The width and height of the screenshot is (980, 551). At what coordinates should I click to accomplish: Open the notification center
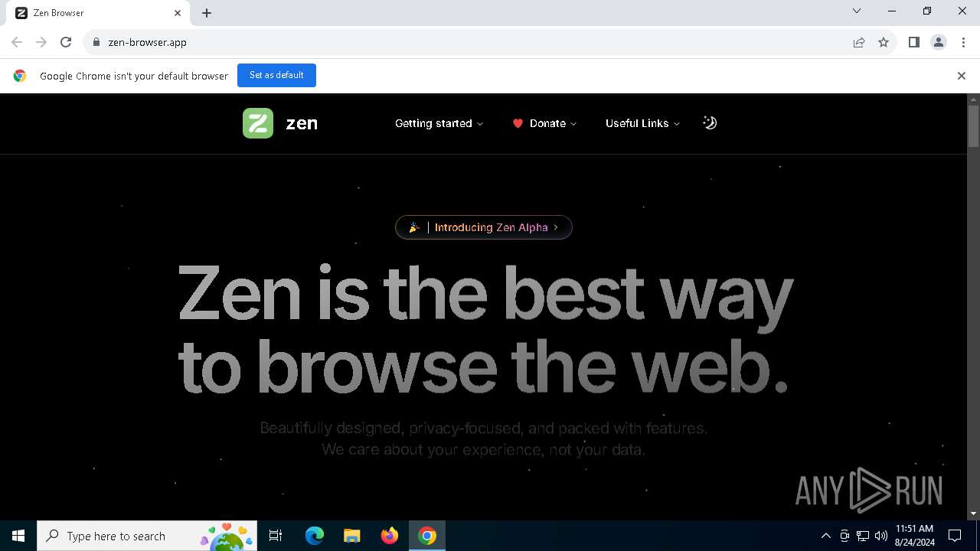(955, 536)
